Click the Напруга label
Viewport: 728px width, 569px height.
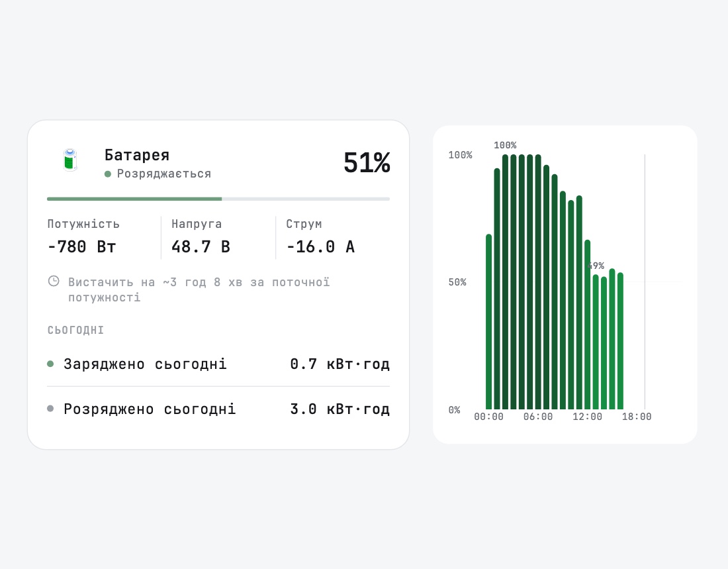(x=197, y=224)
